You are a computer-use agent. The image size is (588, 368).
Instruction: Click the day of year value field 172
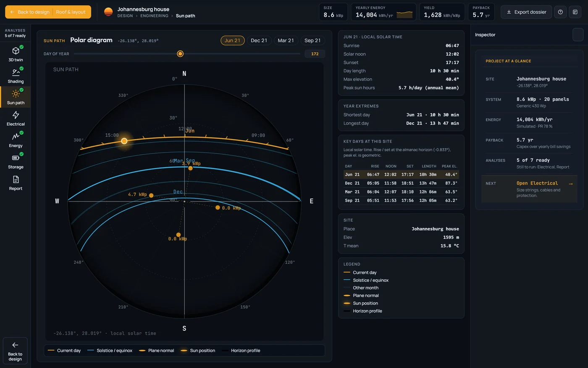[315, 54]
